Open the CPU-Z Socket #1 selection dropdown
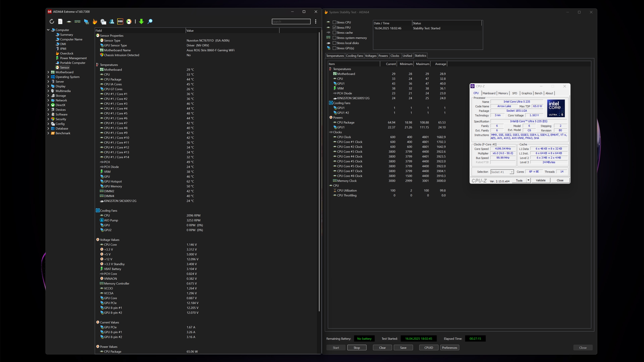The width and height of the screenshot is (644, 362). pyautogui.click(x=502, y=172)
